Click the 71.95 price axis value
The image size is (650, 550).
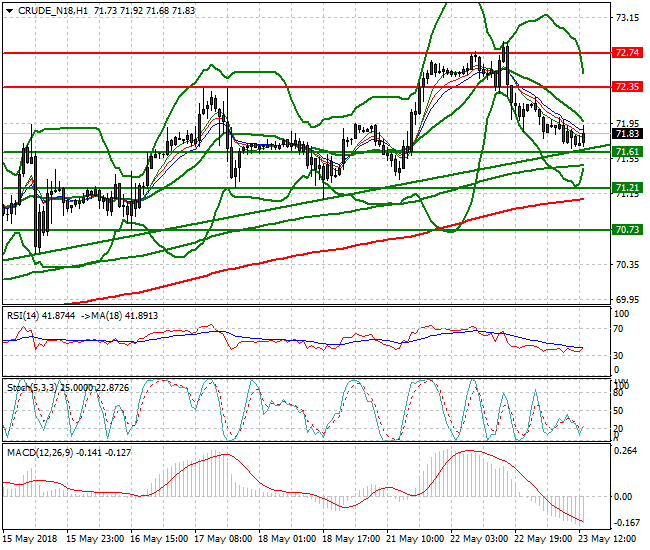pyautogui.click(x=627, y=124)
